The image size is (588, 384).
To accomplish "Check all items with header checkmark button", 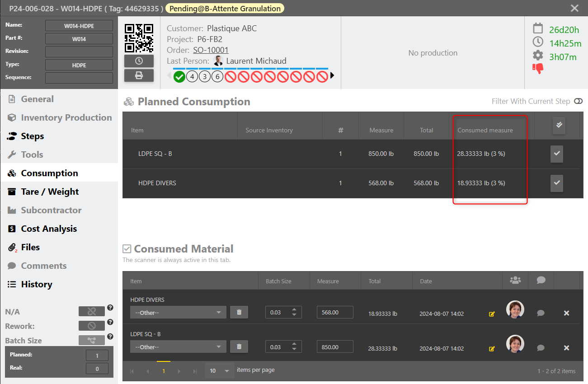I will click(559, 126).
